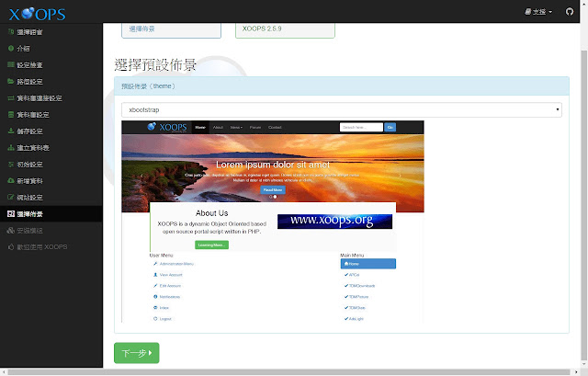Screen dimensions: 588x376
Task: Open the 安裝模組 sidebar step
Action: tap(51, 231)
